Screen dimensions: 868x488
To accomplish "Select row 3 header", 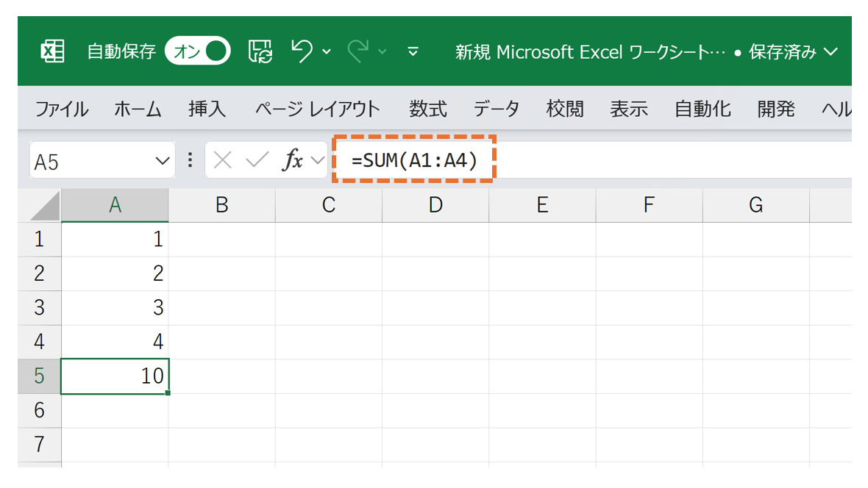I will [x=39, y=308].
